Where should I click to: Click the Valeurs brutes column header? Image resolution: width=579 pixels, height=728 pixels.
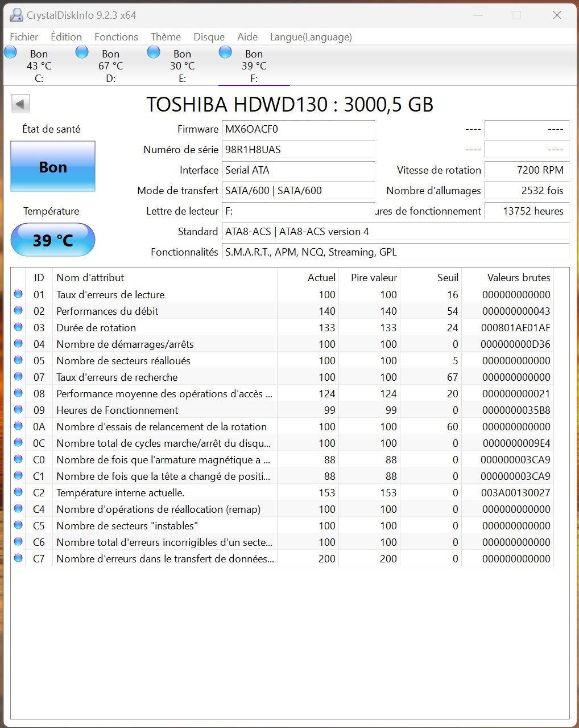507,277
